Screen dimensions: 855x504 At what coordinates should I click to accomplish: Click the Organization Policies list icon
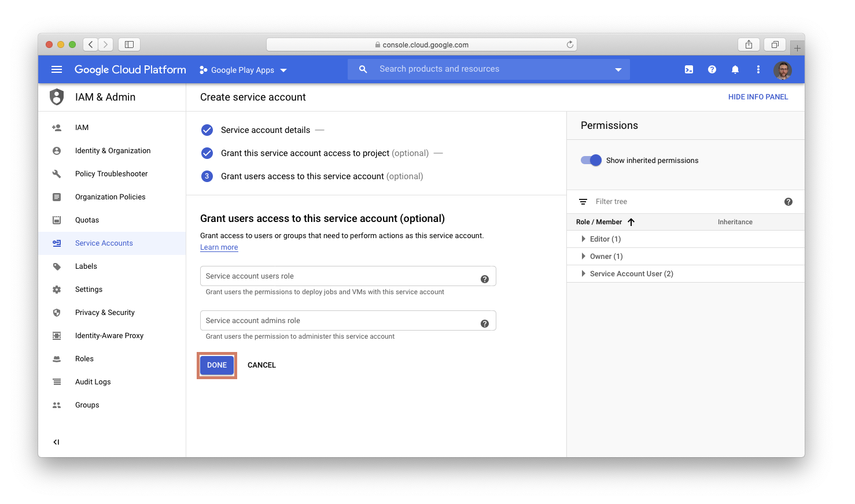coord(57,197)
